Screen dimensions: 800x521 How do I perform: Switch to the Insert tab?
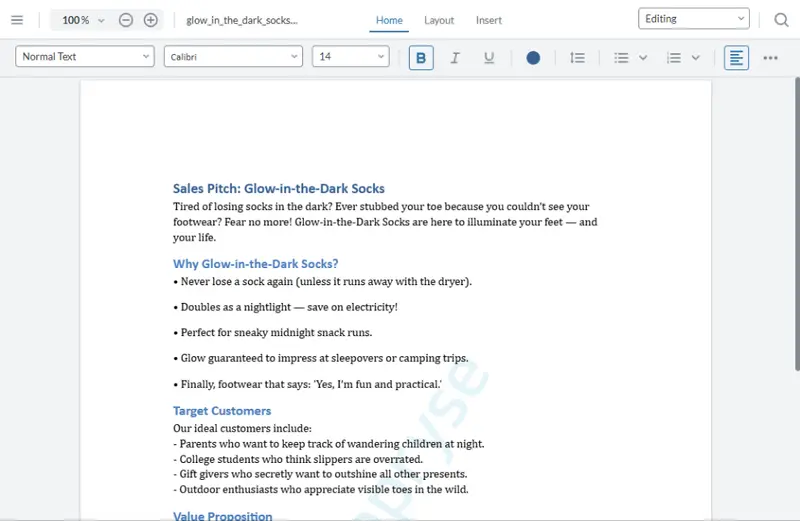point(488,20)
